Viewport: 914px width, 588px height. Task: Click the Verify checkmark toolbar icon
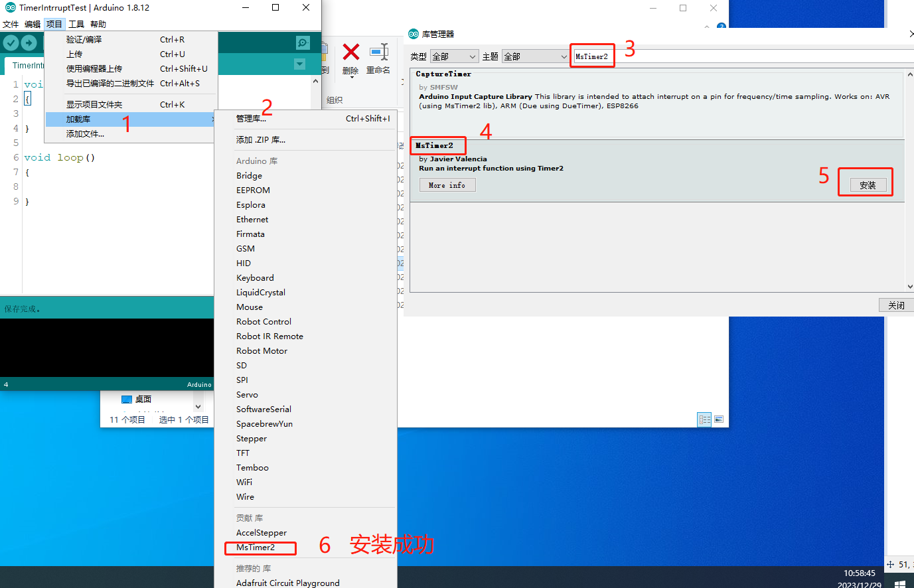pos(11,42)
